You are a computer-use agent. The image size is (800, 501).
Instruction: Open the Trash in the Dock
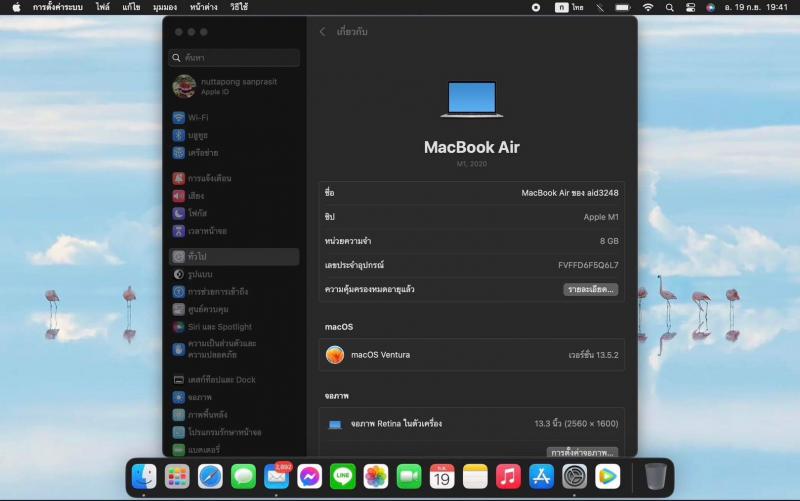click(x=656, y=477)
